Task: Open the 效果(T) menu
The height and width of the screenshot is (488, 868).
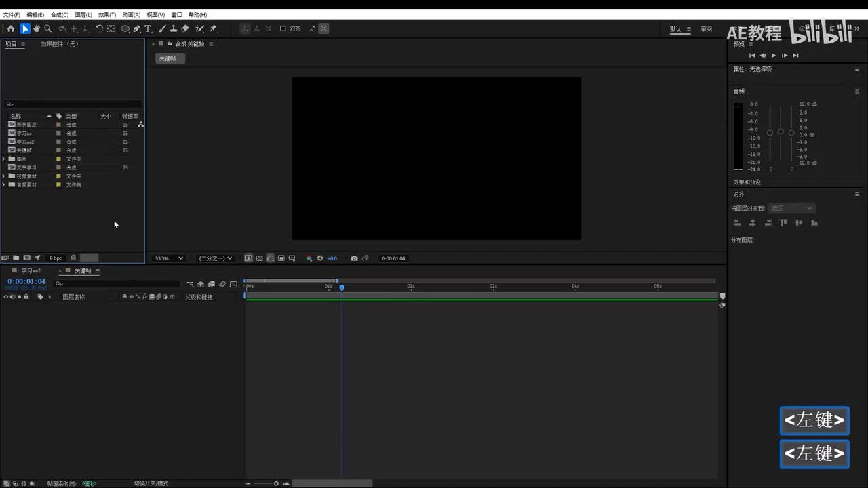Action: 107,14
